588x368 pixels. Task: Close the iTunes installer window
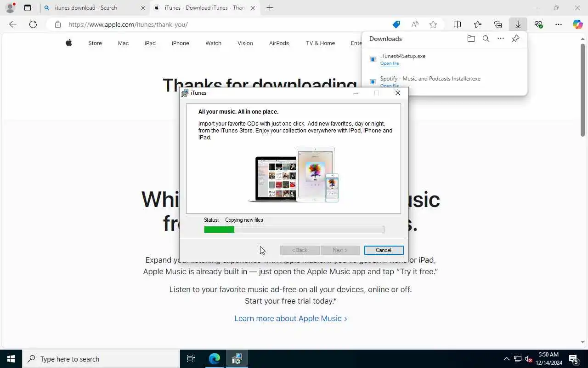click(398, 93)
